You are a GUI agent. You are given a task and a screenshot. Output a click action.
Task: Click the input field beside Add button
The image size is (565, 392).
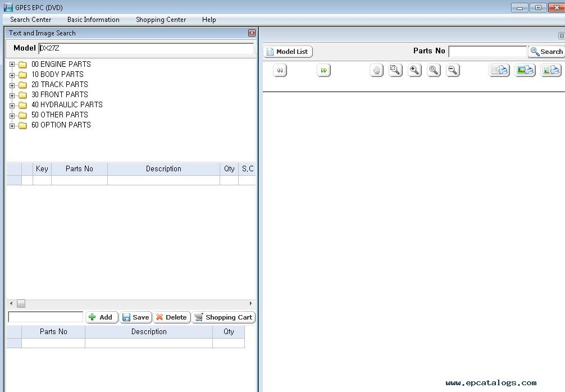click(45, 317)
